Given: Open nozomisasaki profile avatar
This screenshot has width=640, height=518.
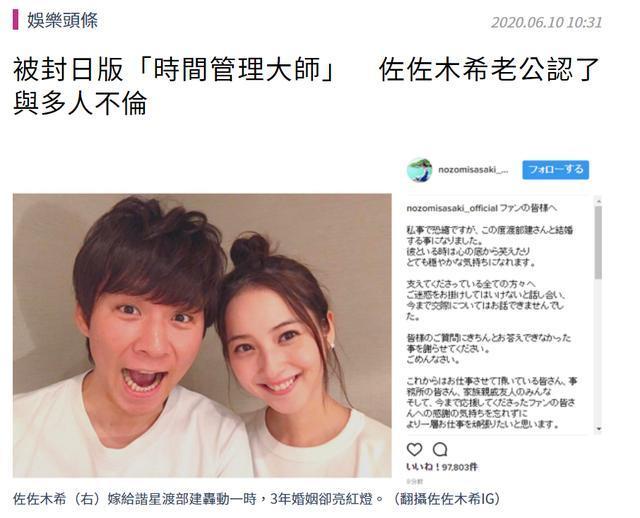Looking at the screenshot, I should tap(419, 170).
